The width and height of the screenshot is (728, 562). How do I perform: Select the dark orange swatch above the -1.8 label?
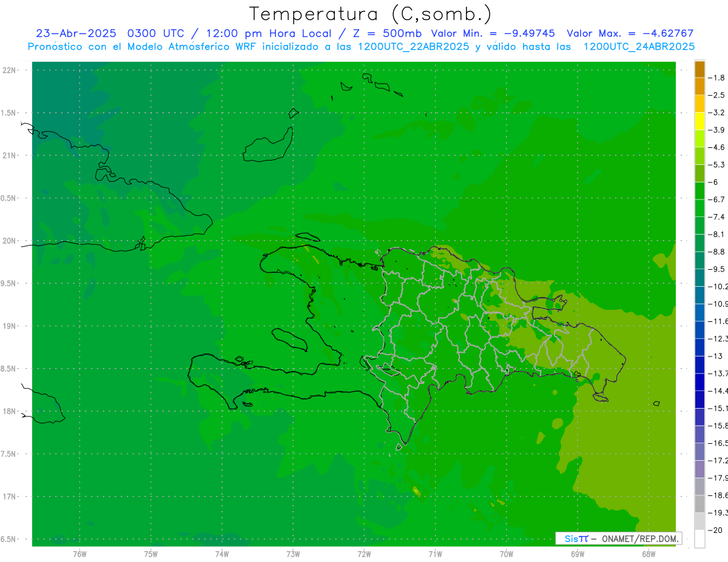point(699,69)
